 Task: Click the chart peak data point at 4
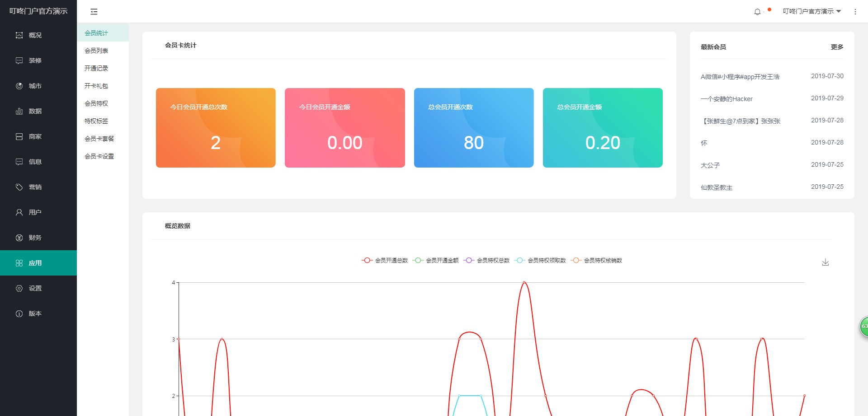click(x=524, y=282)
